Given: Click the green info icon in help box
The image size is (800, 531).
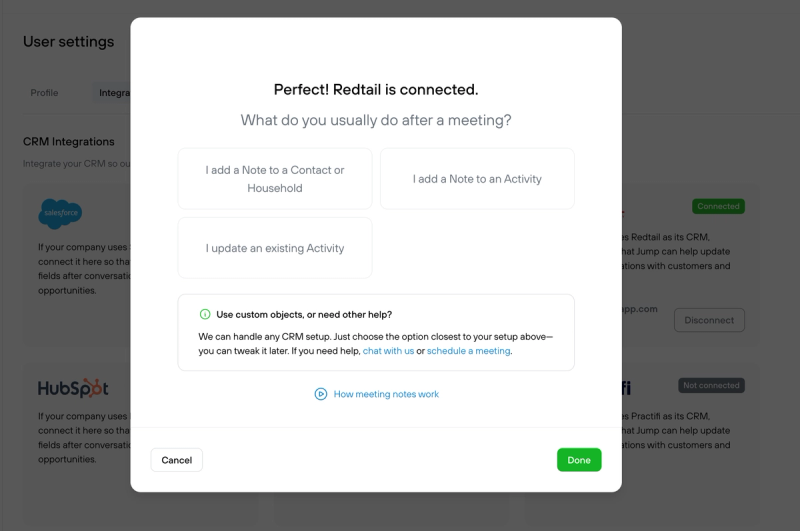Looking at the screenshot, I should coord(205,314).
